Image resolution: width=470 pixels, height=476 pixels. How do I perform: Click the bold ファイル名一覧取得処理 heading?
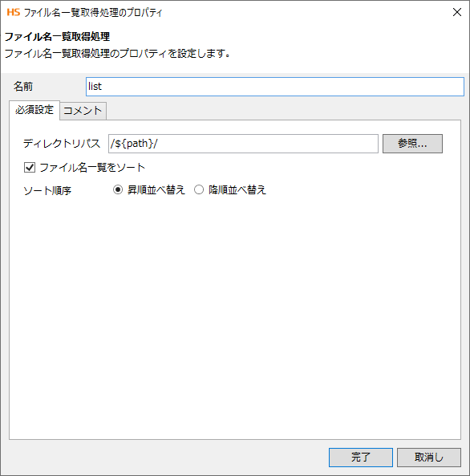click(57, 37)
